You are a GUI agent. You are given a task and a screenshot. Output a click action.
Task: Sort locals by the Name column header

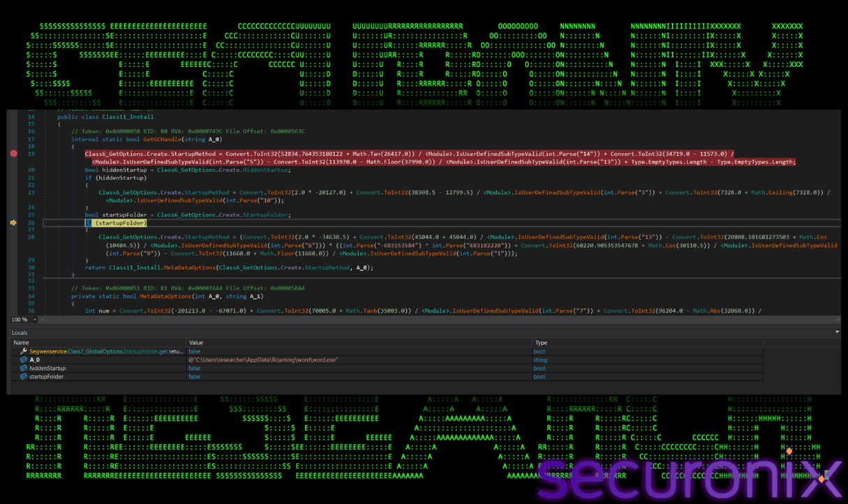[22, 343]
